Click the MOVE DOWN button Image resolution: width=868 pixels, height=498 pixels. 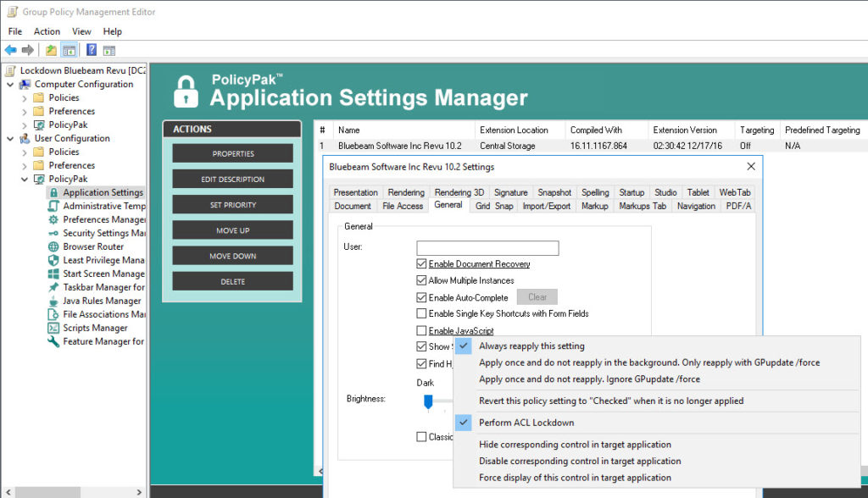tap(232, 256)
